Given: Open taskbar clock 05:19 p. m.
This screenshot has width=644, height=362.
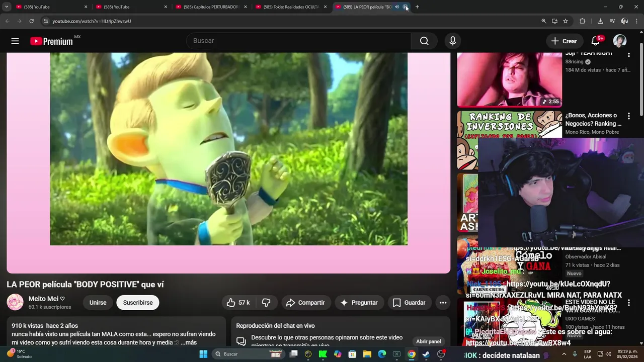Looking at the screenshot, I should (627, 354).
